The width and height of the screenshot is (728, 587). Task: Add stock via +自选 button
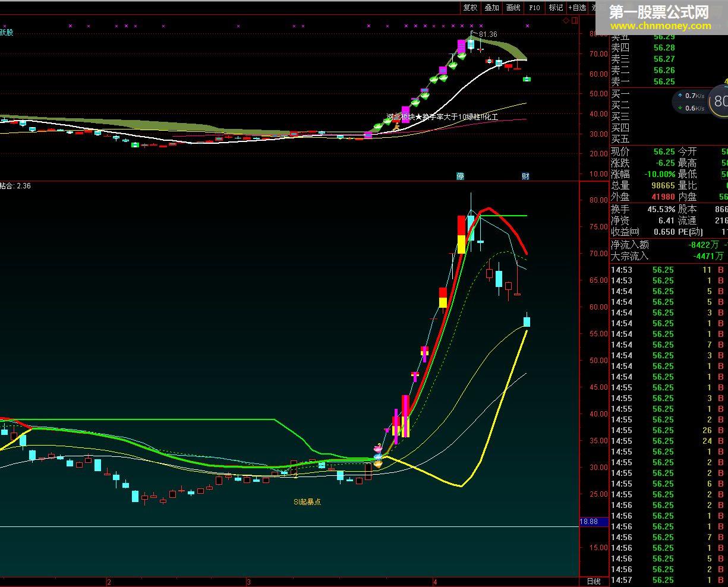577,8
